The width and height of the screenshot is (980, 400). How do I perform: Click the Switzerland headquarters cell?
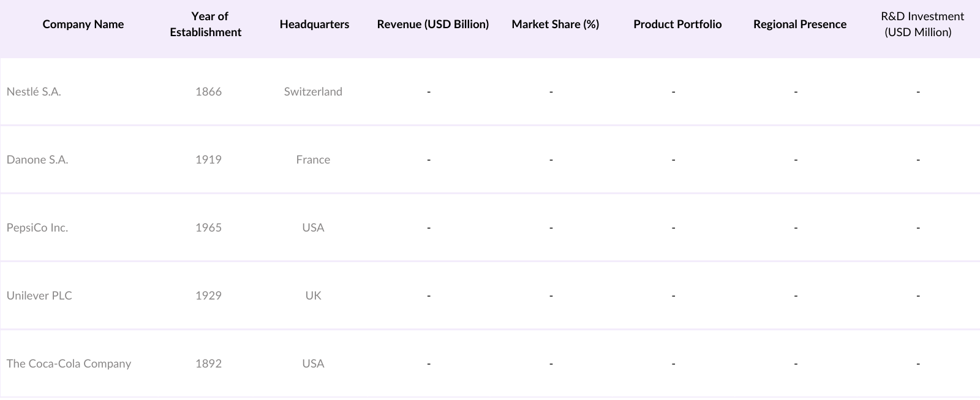click(x=313, y=92)
